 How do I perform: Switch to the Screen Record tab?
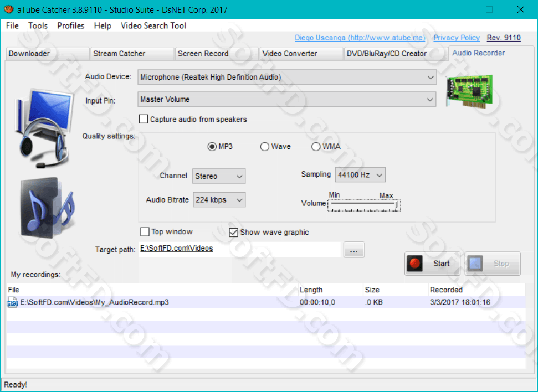(x=217, y=54)
